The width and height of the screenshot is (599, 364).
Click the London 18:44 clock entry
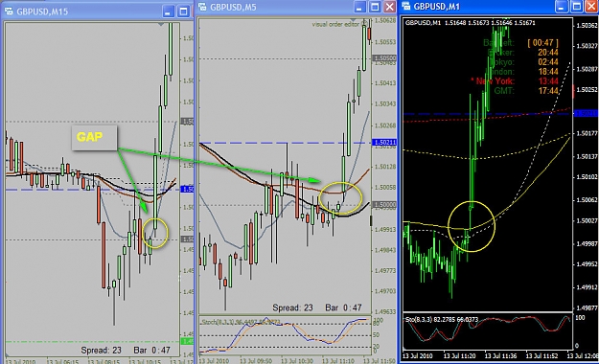tap(523, 72)
